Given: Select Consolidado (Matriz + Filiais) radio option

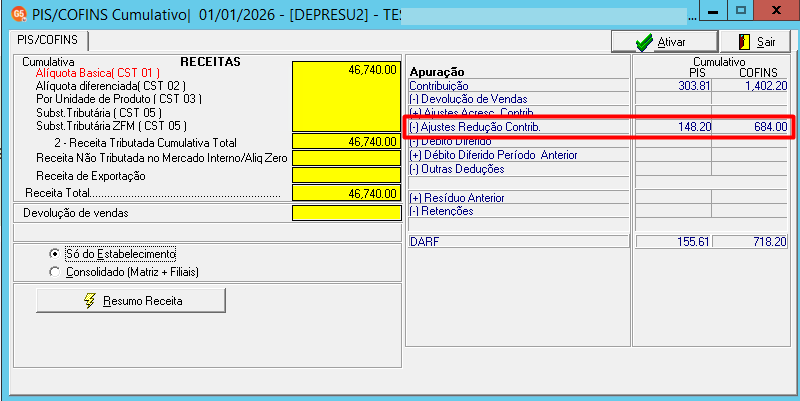Looking at the screenshot, I should 54,272.
